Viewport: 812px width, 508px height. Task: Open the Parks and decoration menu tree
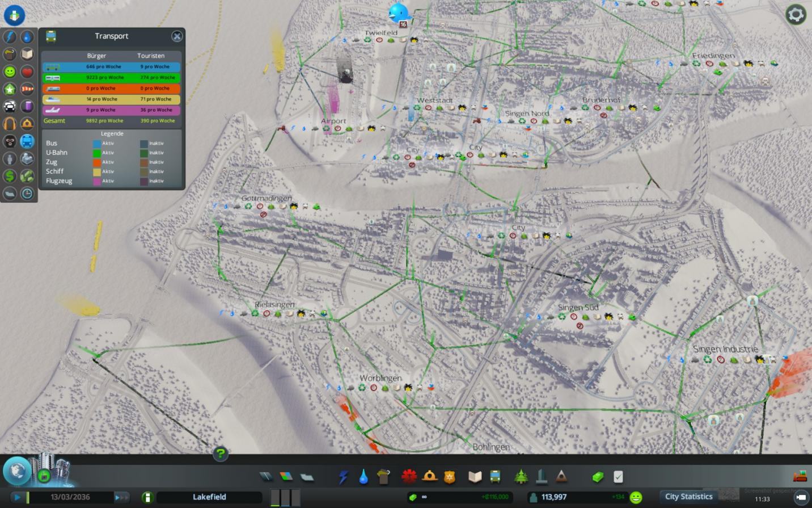click(x=521, y=477)
